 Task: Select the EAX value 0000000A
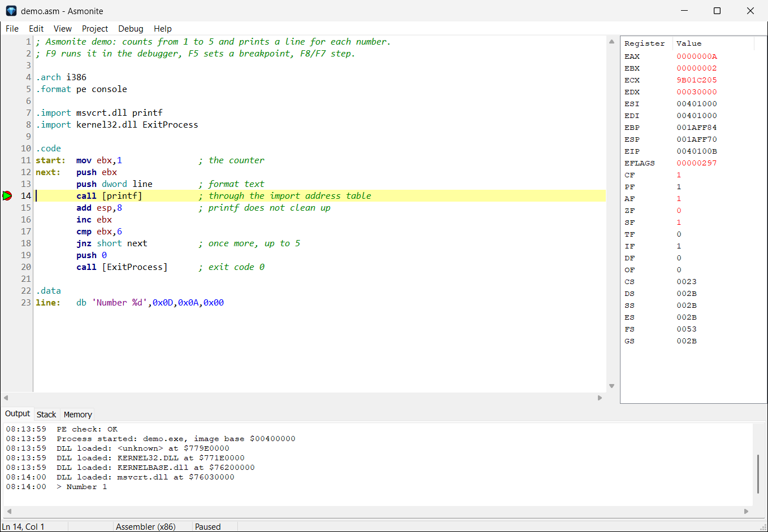[x=697, y=56]
